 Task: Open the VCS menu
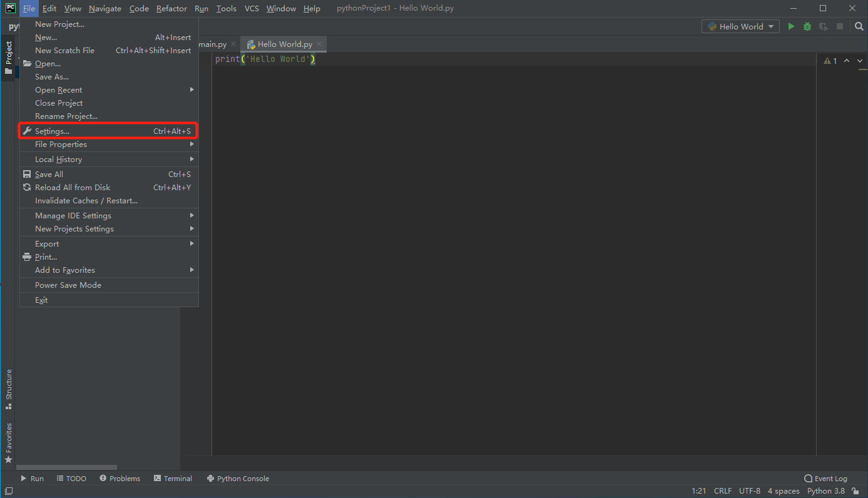(x=252, y=9)
